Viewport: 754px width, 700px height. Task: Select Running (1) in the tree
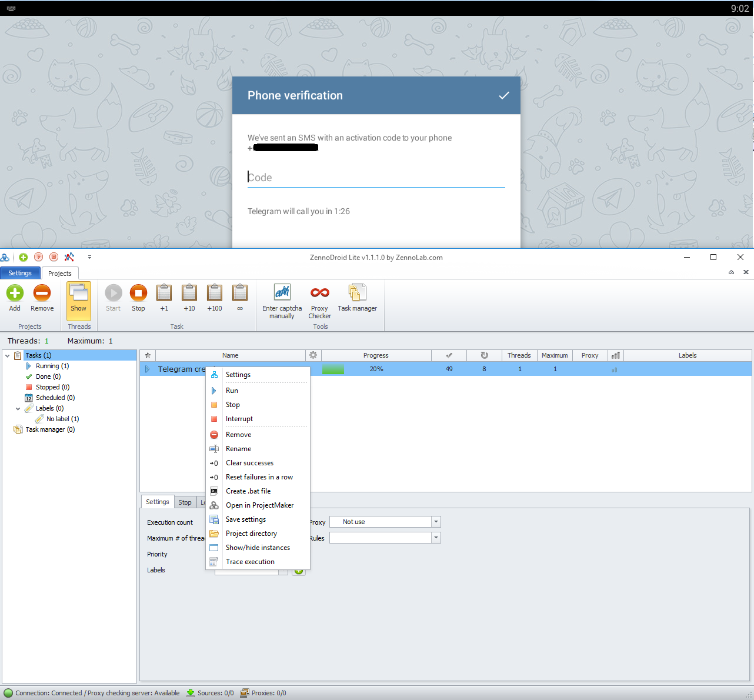point(52,366)
